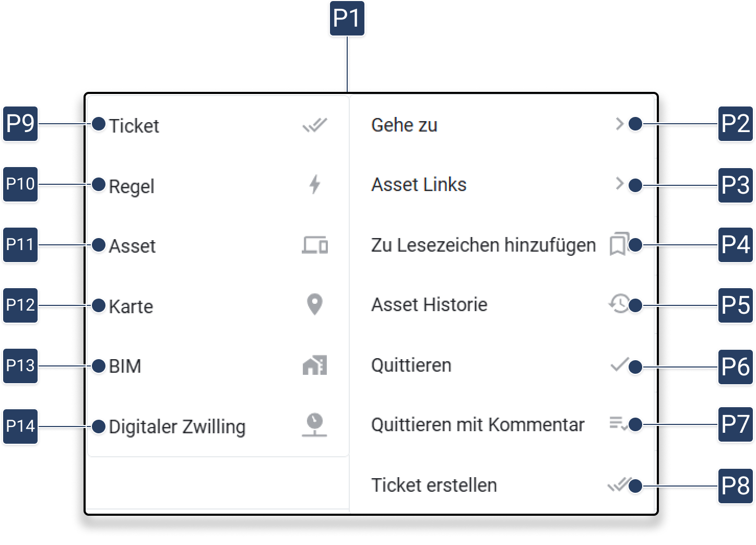756x545 pixels.
Task: Select Zu Lesezeichen hinzufügen
Action: (x=483, y=245)
